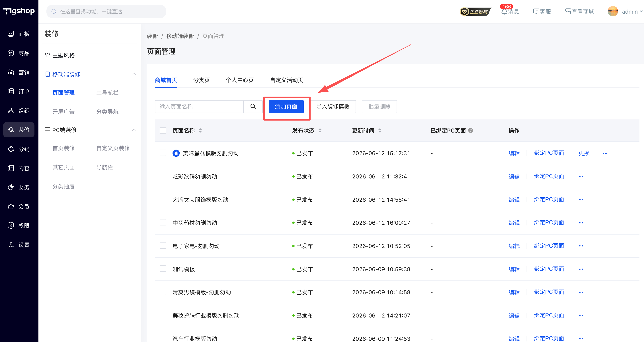
Task: Open more actions for 炫彩数码勿删勿动 row
Action: tap(581, 176)
